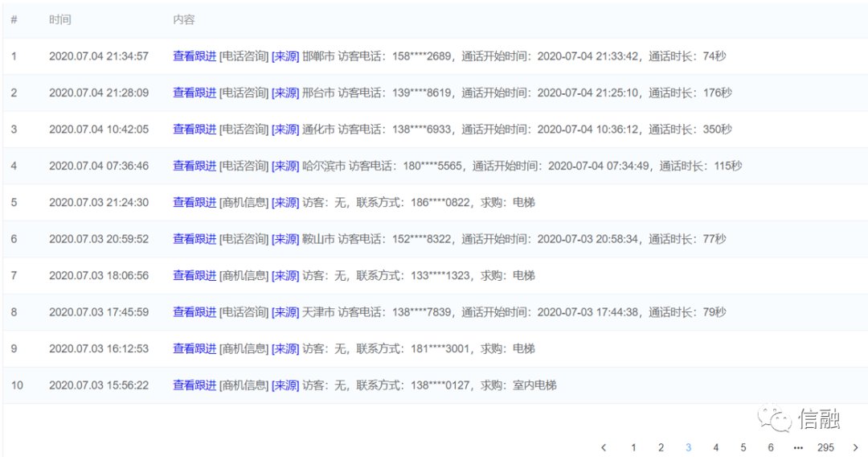Click call duration 通话时长:74秒
The height and width of the screenshot is (457, 868).
(687, 56)
